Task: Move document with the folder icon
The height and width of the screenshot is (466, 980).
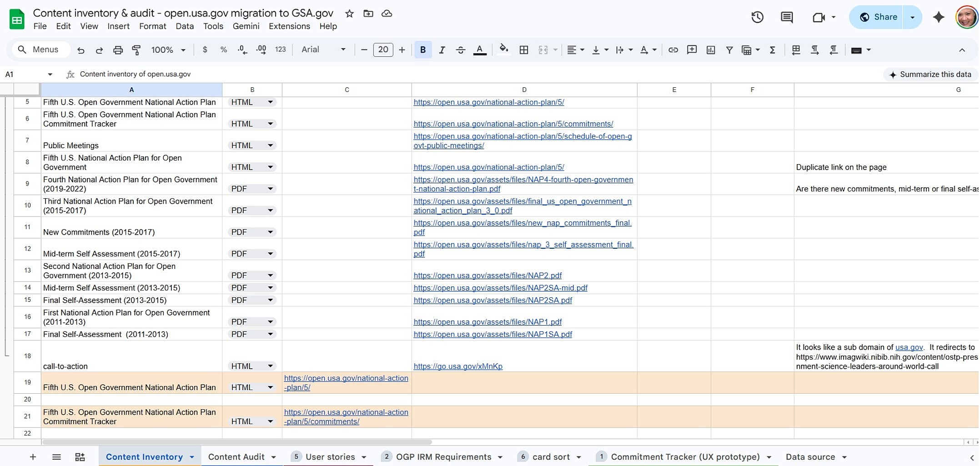Action: tap(368, 14)
